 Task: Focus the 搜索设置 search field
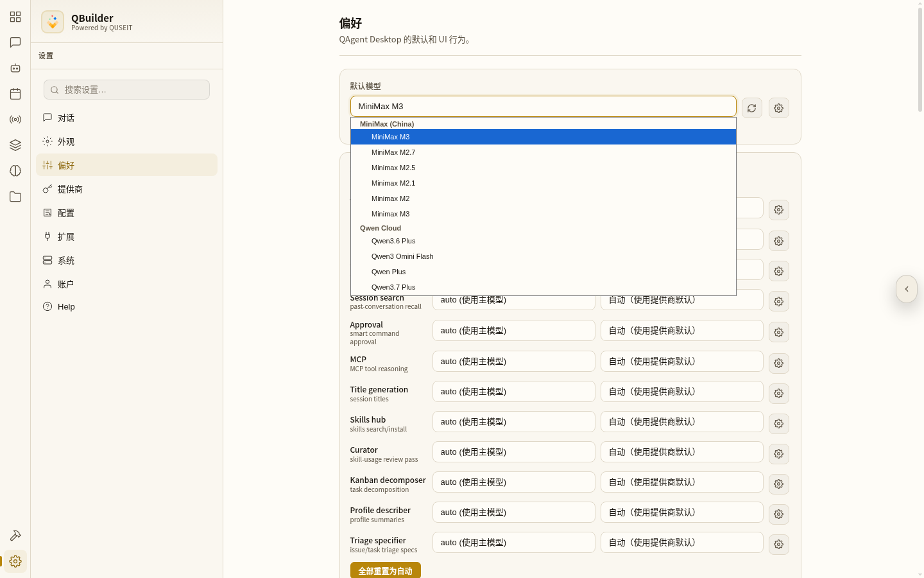point(127,90)
